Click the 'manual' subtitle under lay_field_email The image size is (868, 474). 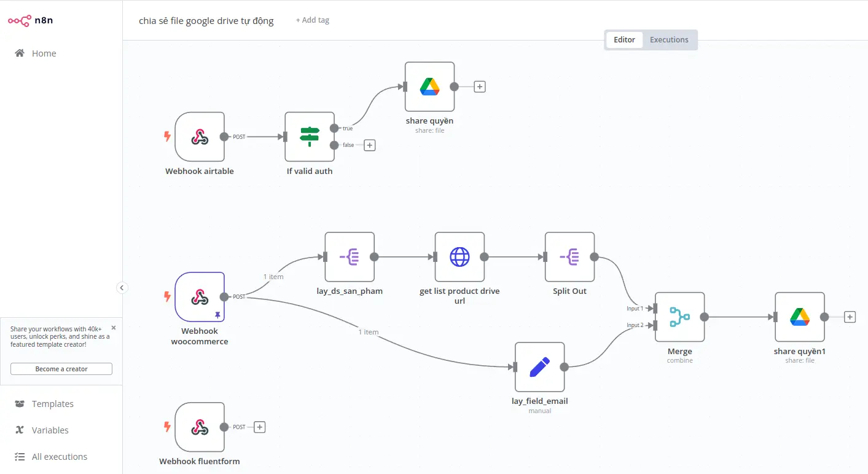click(x=539, y=411)
